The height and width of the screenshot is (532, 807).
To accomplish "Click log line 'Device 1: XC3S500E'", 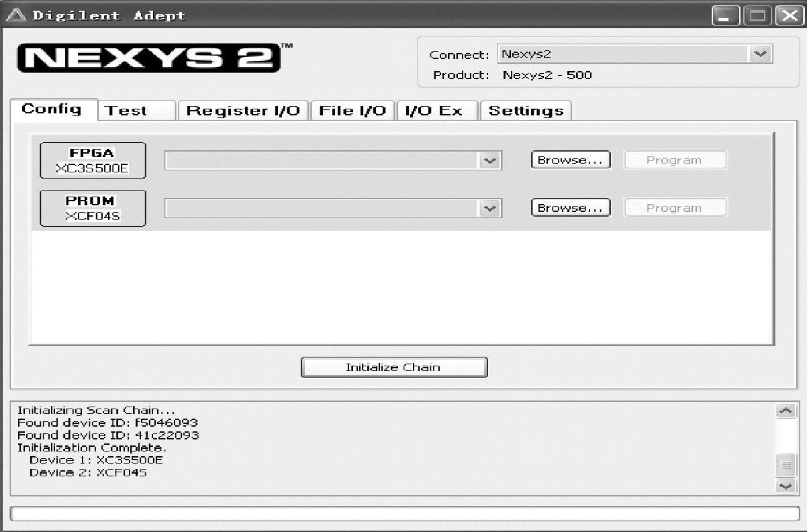I will [96, 460].
